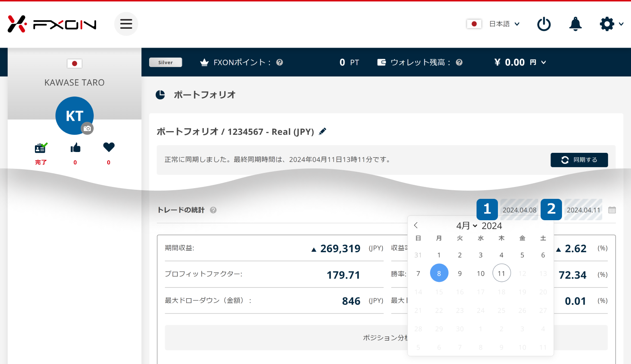Open the 日本語 language dropdown
Viewport: 631px width, 364px height.
(504, 24)
